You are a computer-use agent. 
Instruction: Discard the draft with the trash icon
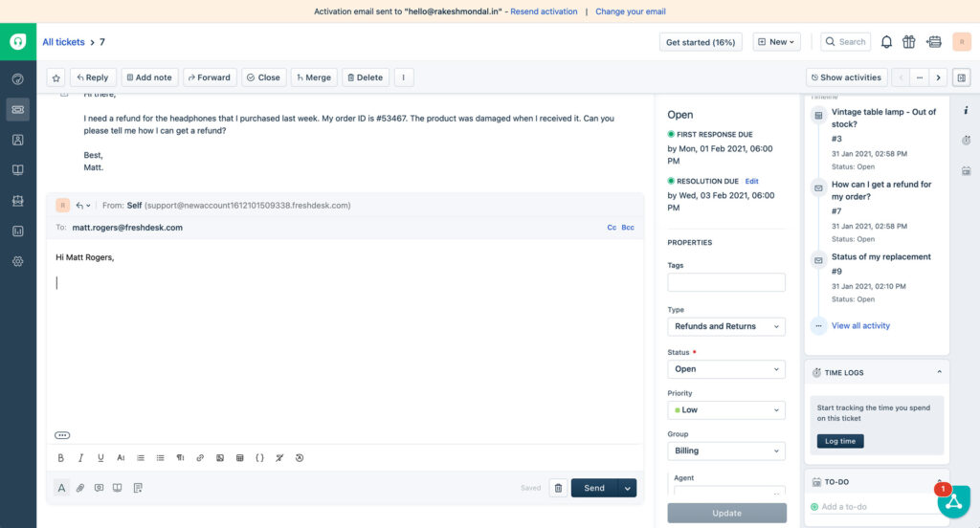558,488
